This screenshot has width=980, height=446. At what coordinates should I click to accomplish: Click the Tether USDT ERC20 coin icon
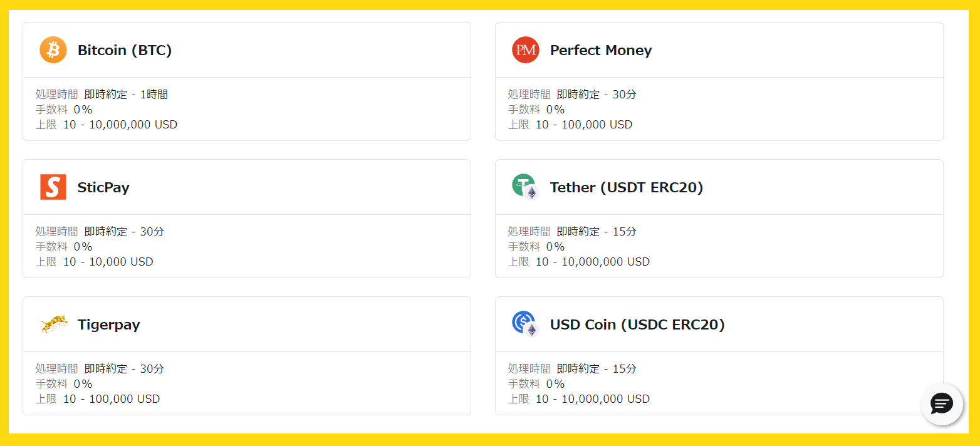click(525, 187)
